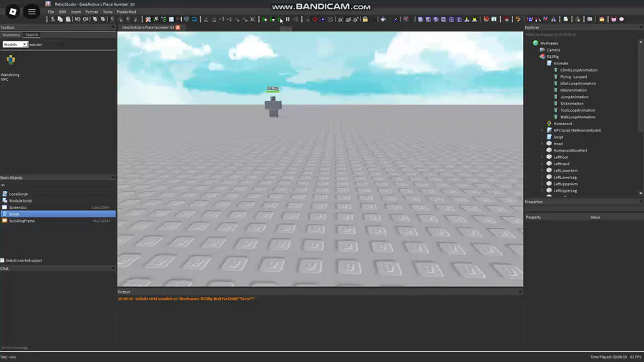
Task: Open the File menu
Action: (51, 12)
